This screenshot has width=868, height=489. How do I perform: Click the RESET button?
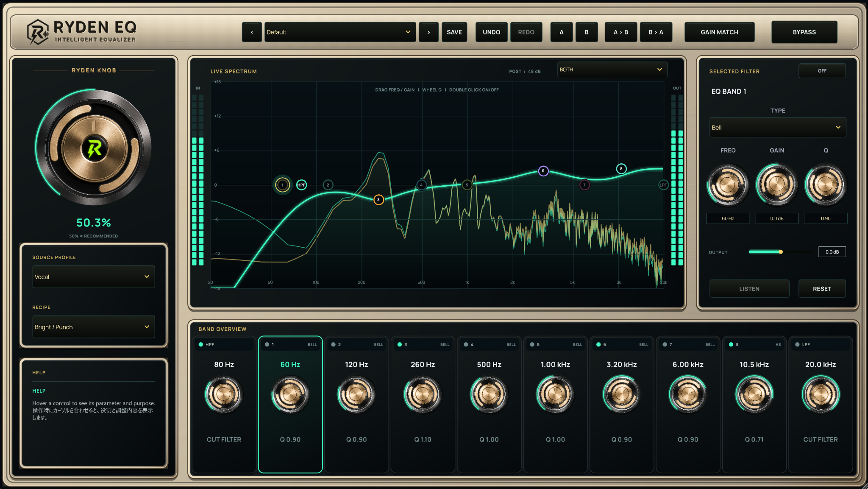(x=822, y=289)
